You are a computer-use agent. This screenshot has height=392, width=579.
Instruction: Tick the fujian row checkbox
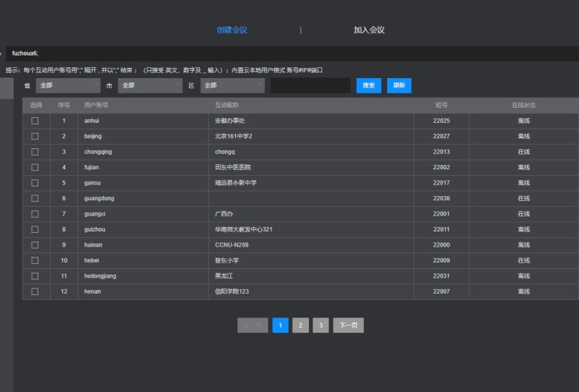[35, 167]
